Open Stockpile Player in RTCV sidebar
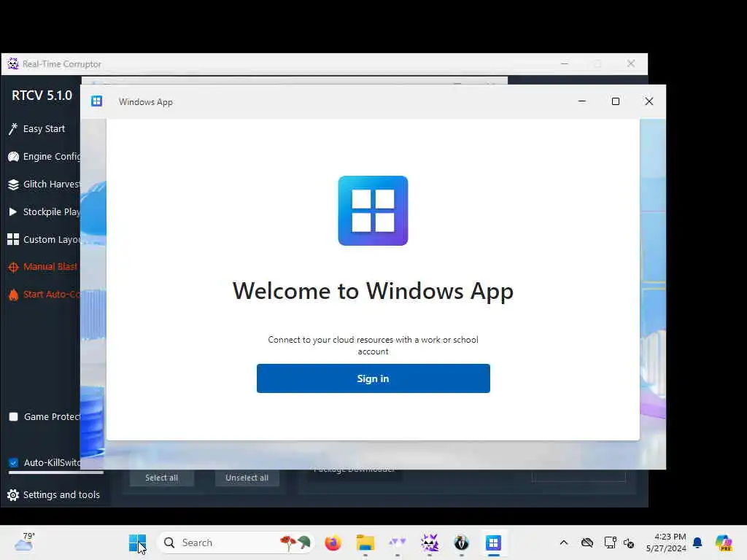The height and width of the screenshot is (560, 747). point(52,212)
